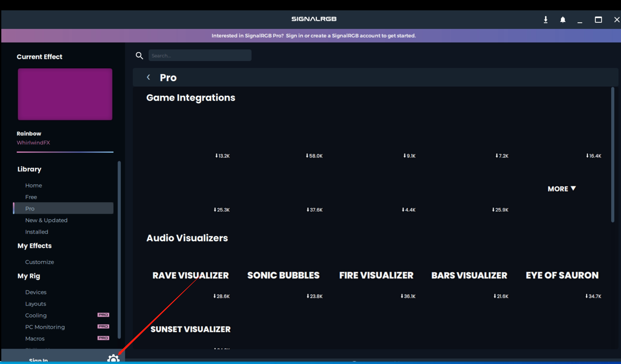621x364 pixels.
Task: Open Free effects section
Action: tap(31, 197)
